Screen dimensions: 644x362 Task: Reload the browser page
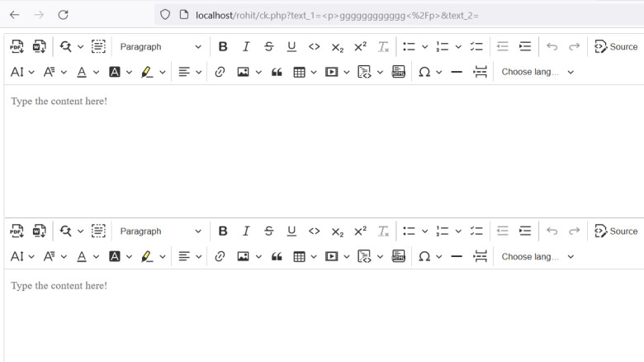tap(63, 15)
